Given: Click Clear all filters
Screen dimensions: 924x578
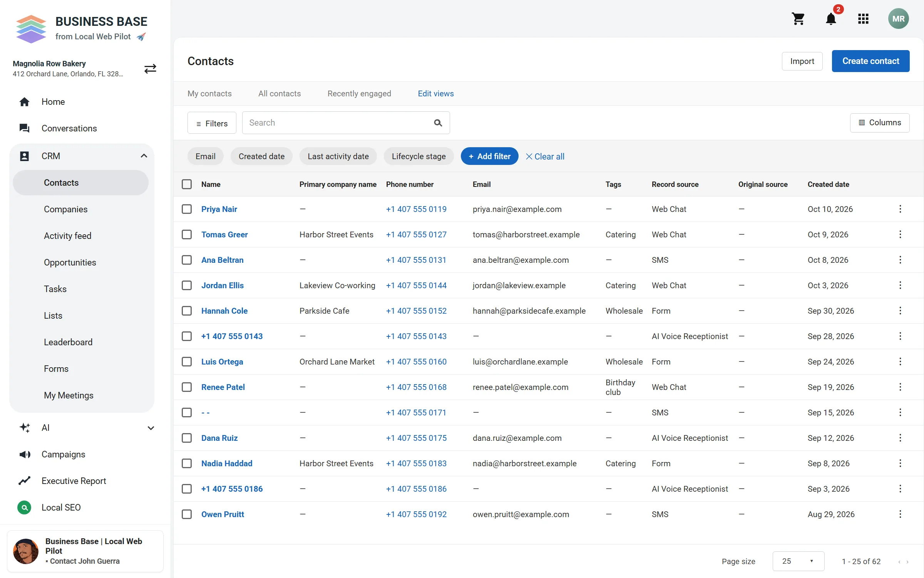Looking at the screenshot, I should [545, 156].
